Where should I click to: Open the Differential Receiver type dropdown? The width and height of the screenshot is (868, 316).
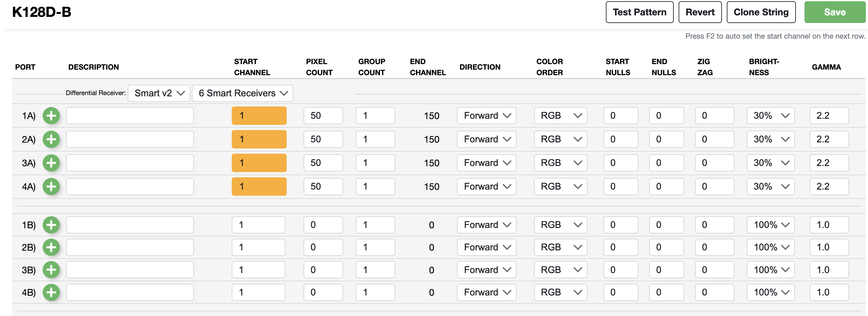(159, 93)
